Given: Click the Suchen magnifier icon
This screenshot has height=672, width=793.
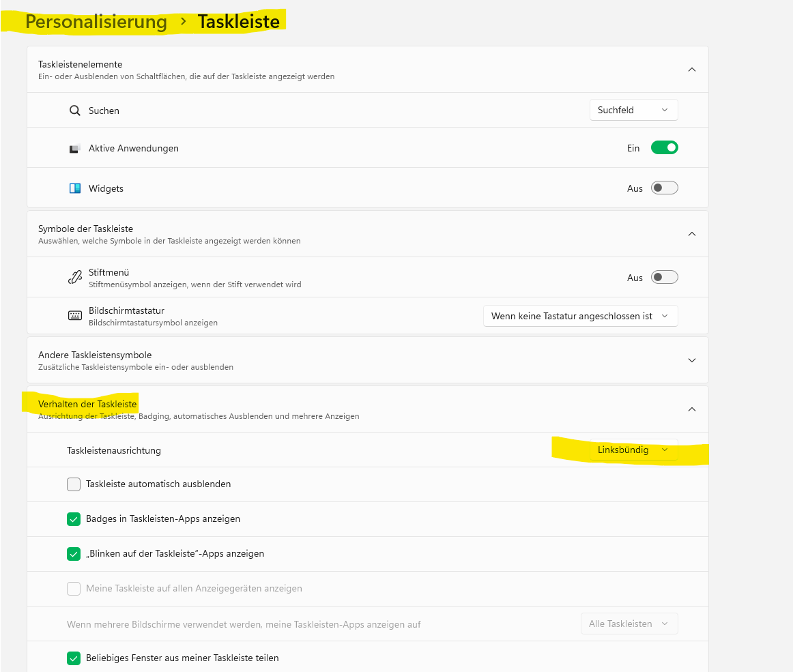Looking at the screenshot, I should coord(75,111).
